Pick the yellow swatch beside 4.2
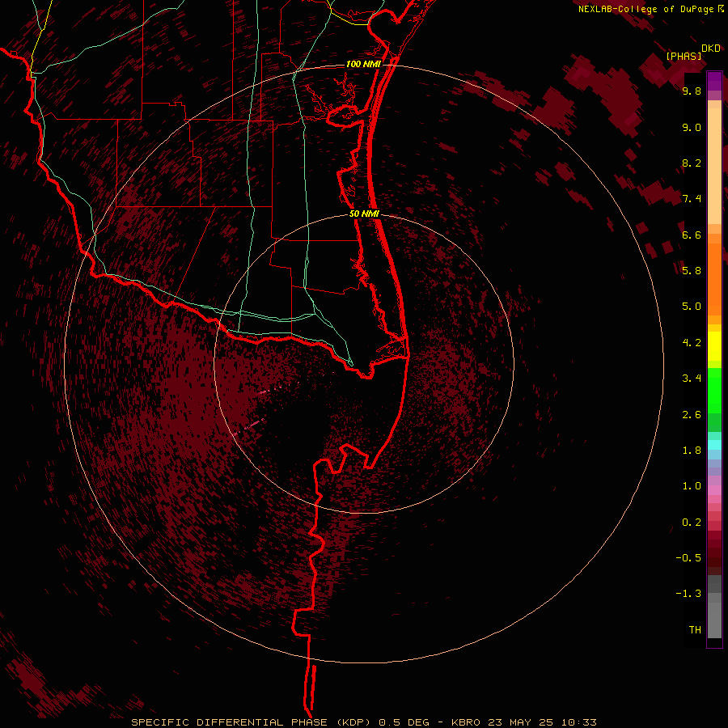This screenshot has height=728, width=728. (714, 346)
